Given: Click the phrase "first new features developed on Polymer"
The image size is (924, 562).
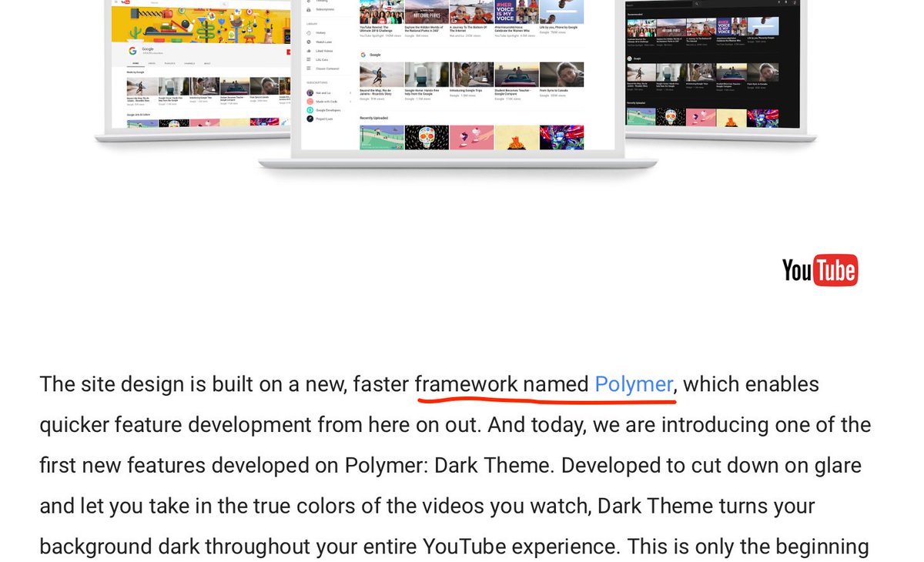Looking at the screenshot, I should 233,465.
